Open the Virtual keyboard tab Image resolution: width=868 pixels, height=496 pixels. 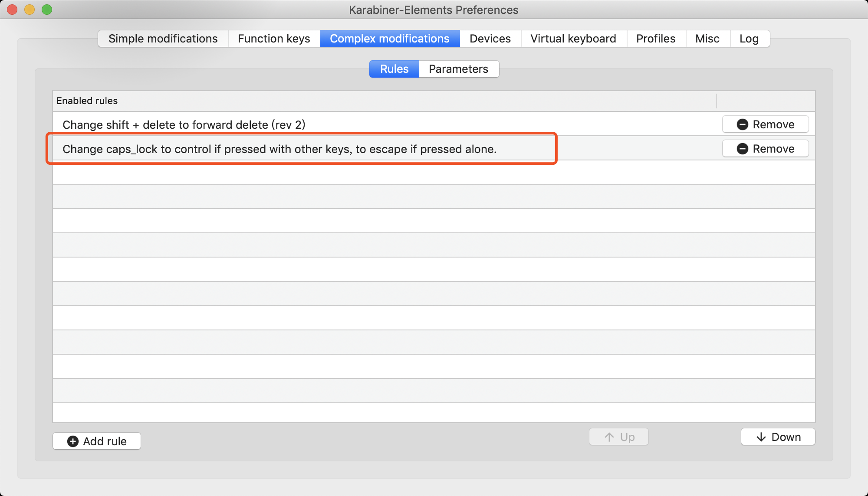573,39
